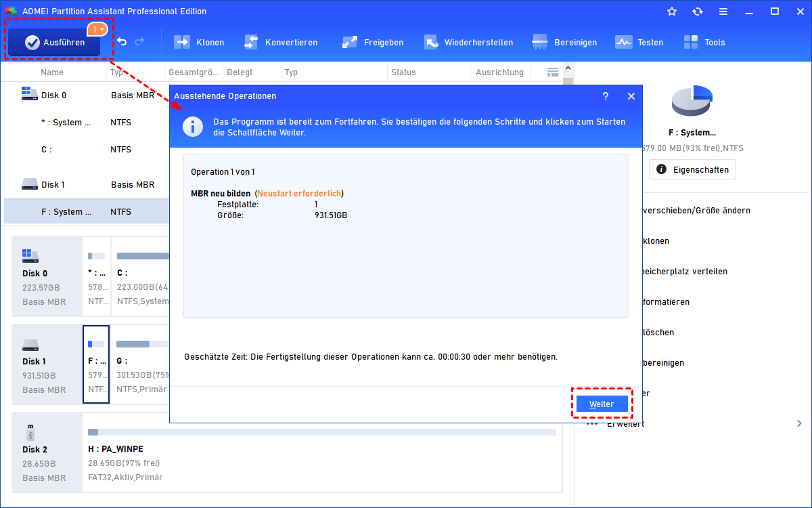The width and height of the screenshot is (812, 508).
Task: Select the C: partition block on Disk 0
Action: [141, 276]
